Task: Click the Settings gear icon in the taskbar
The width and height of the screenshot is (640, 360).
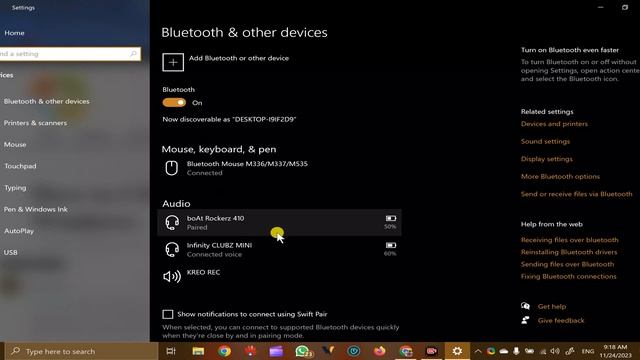Action: [458, 351]
